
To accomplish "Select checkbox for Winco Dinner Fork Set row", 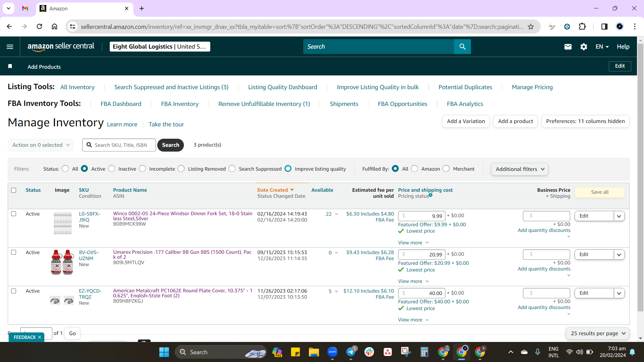I will [14, 214].
